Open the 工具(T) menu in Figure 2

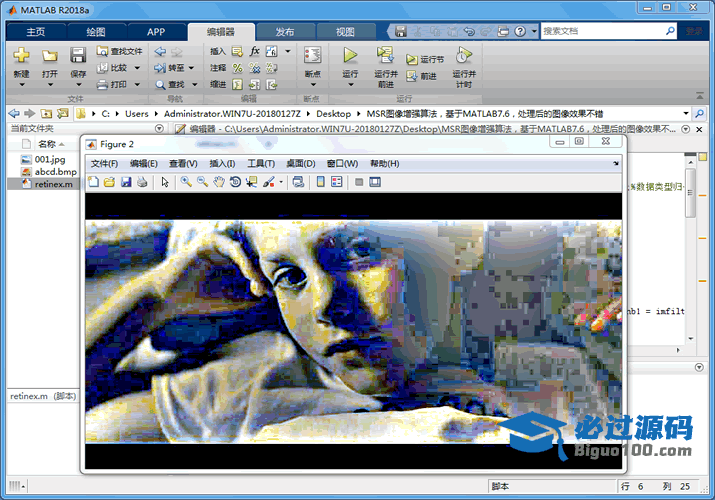click(x=261, y=164)
